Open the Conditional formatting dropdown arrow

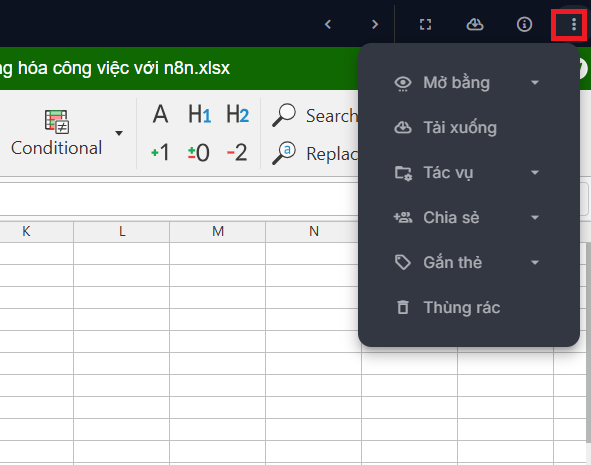[119, 133]
